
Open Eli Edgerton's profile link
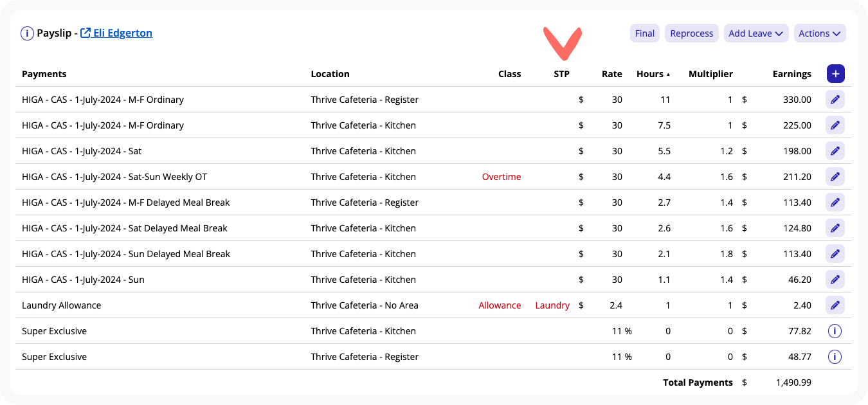[116, 33]
